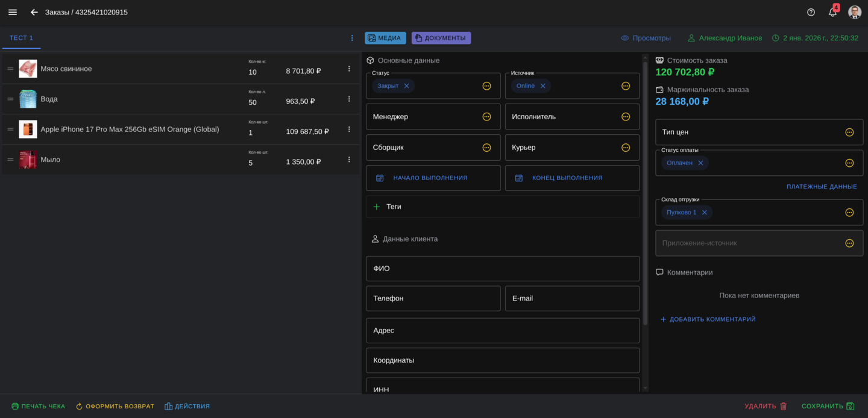The width and height of the screenshot is (868, 418).
Task: Go back using the arrow icon
Action: (34, 12)
